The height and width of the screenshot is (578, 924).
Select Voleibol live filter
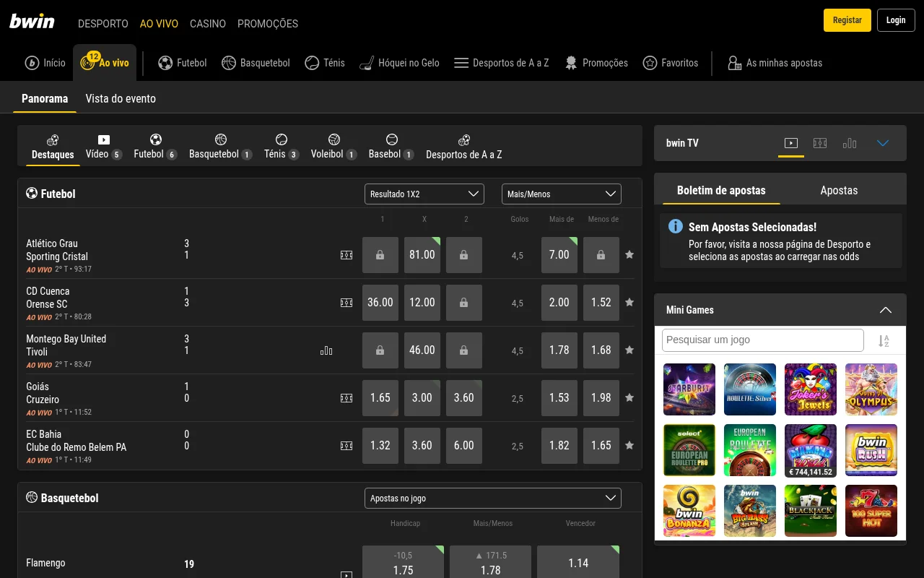[x=334, y=147]
